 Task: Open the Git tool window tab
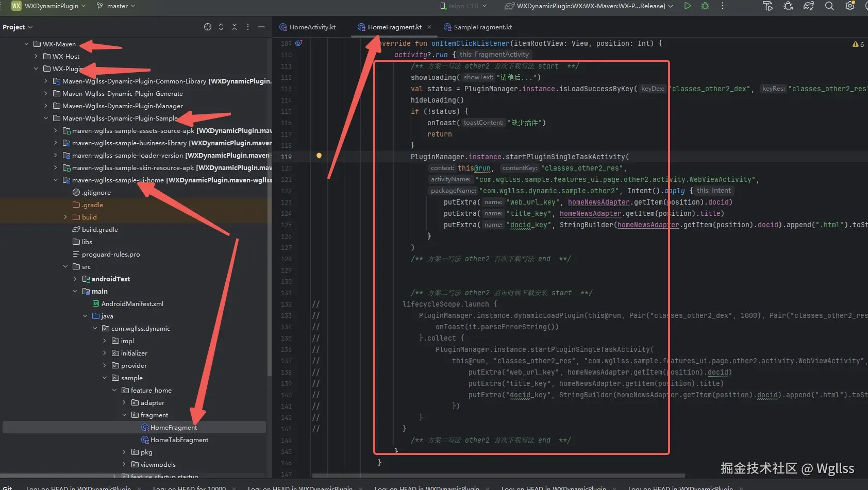[7, 487]
